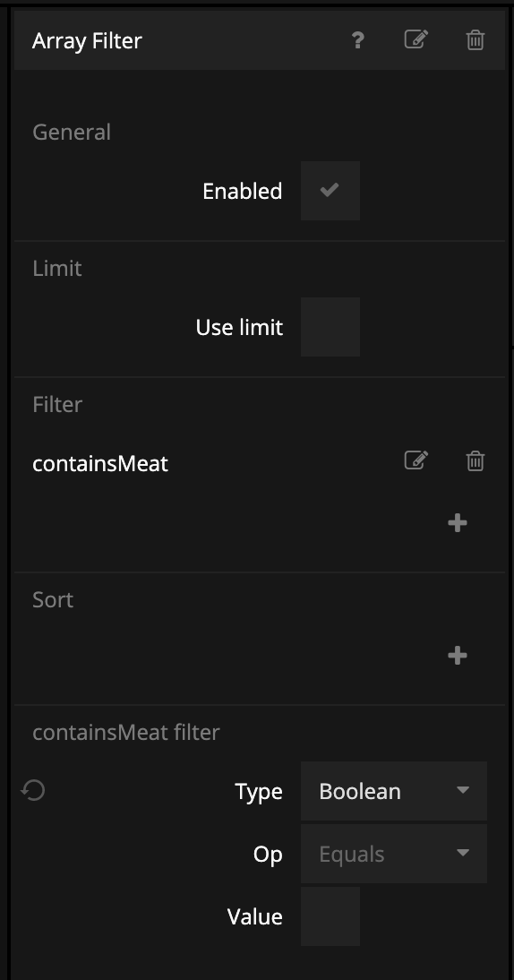Uncheck the Enabled checkbox
This screenshot has height=980, width=514.
coord(330,191)
